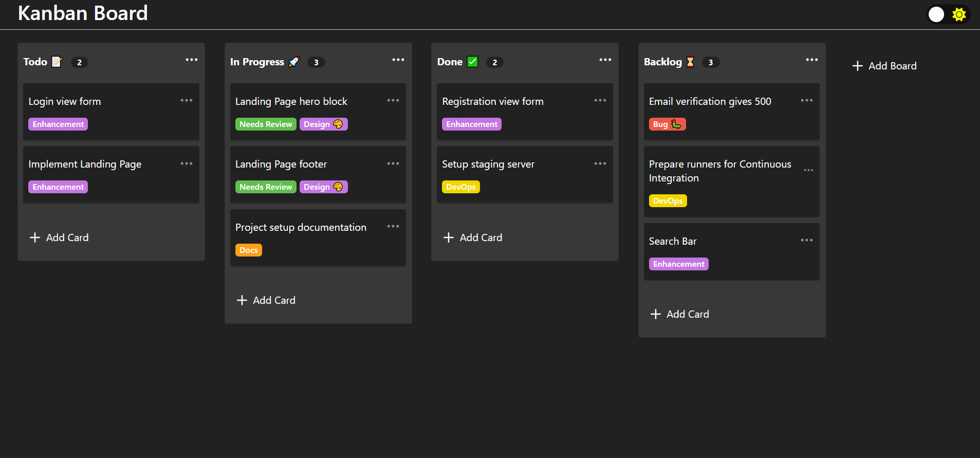Open the Backlog column three-dot menu
This screenshot has height=458, width=980.
pos(811,60)
